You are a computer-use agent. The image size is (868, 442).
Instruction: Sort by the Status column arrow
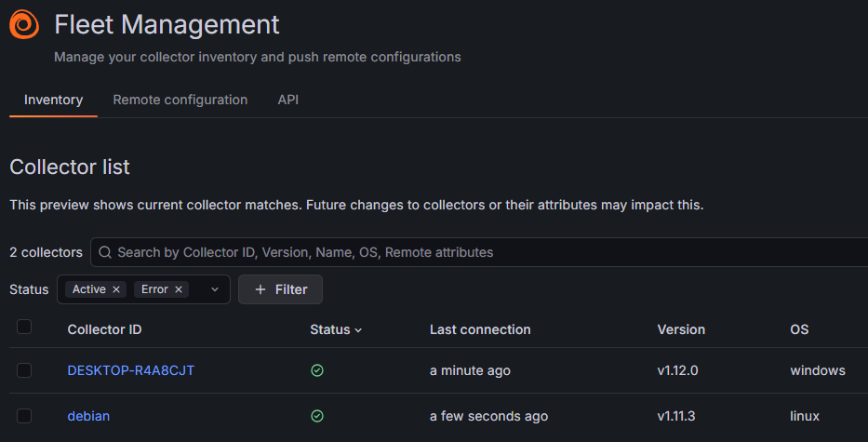coord(358,330)
